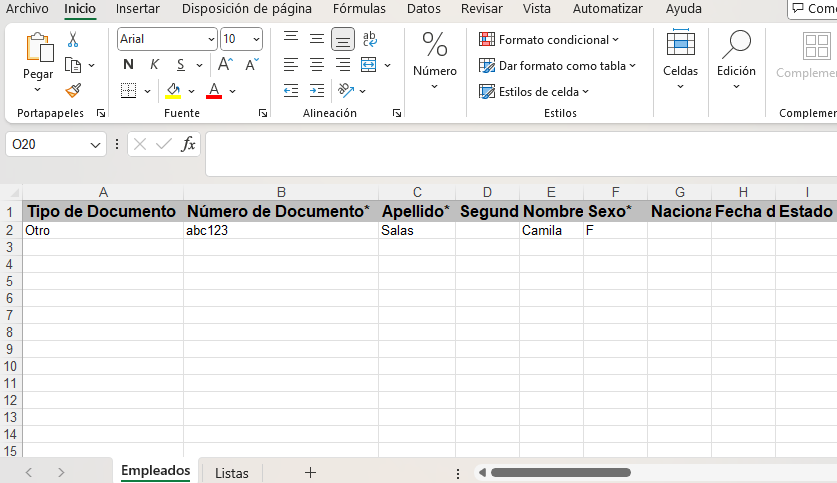Toggle italic formatting (K)
The image size is (837, 483).
(154, 65)
